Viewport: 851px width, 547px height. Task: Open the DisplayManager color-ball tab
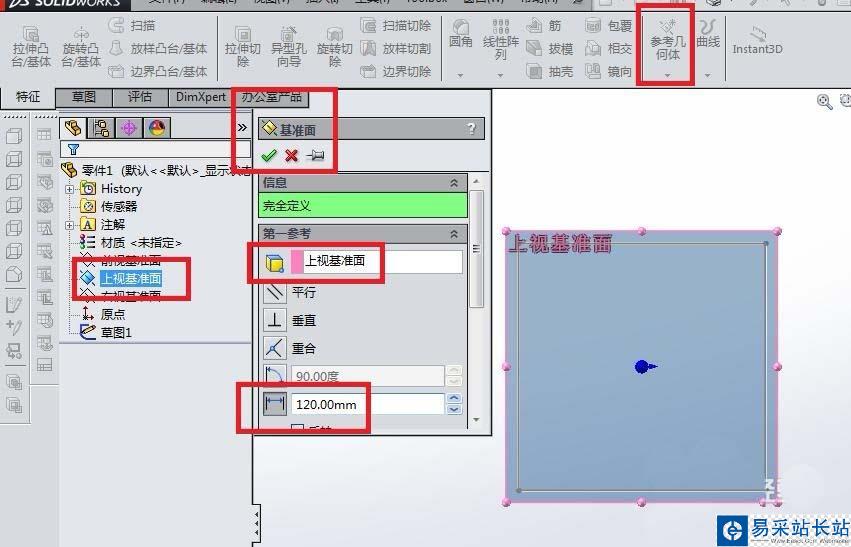[x=157, y=128]
